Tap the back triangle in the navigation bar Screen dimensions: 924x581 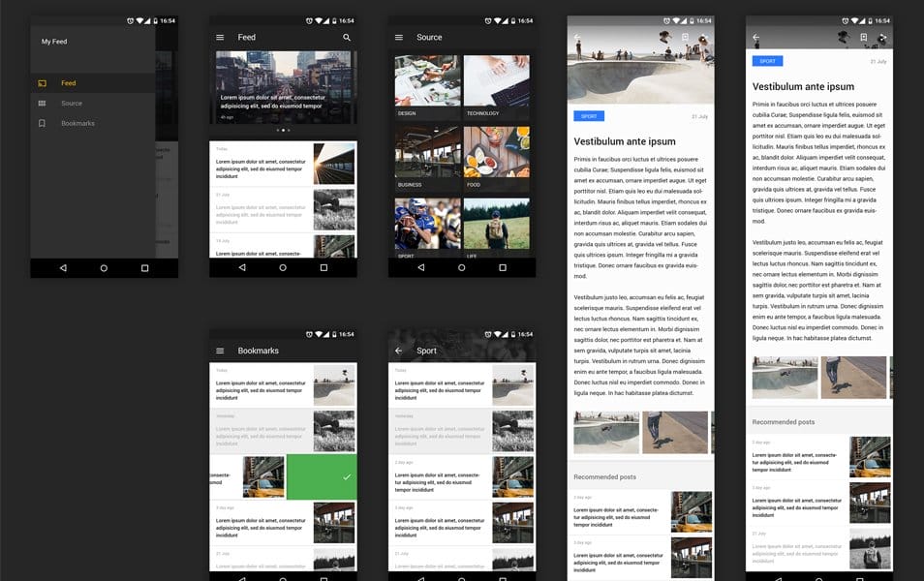coord(63,267)
